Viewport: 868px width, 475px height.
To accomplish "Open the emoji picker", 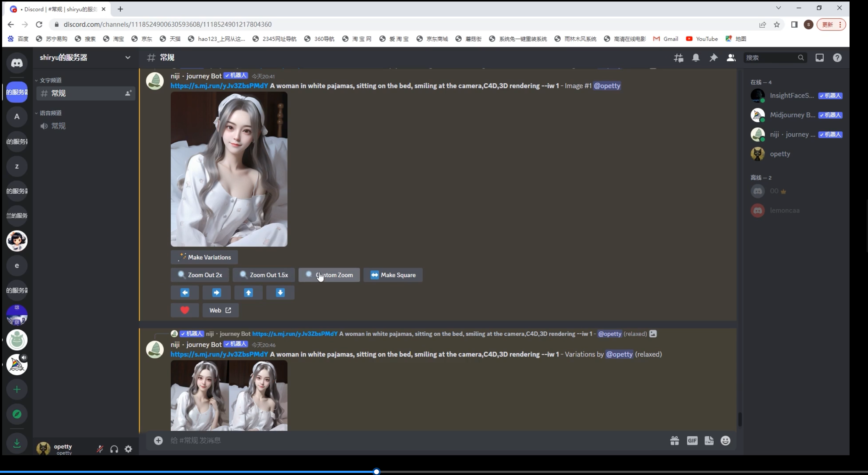I will pos(725,441).
